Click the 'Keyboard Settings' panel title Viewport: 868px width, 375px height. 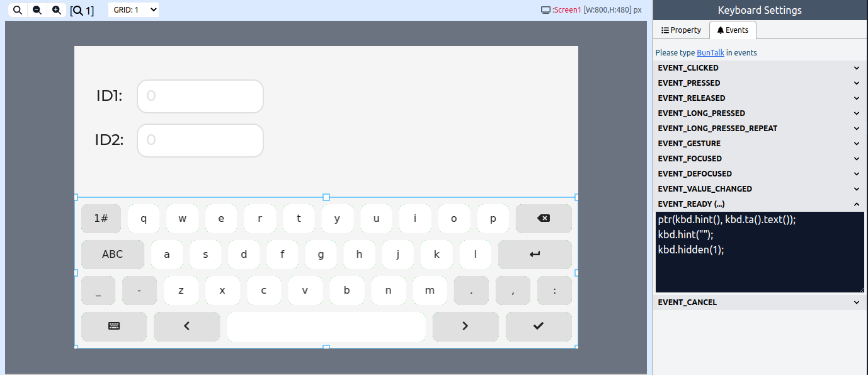[760, 10]
